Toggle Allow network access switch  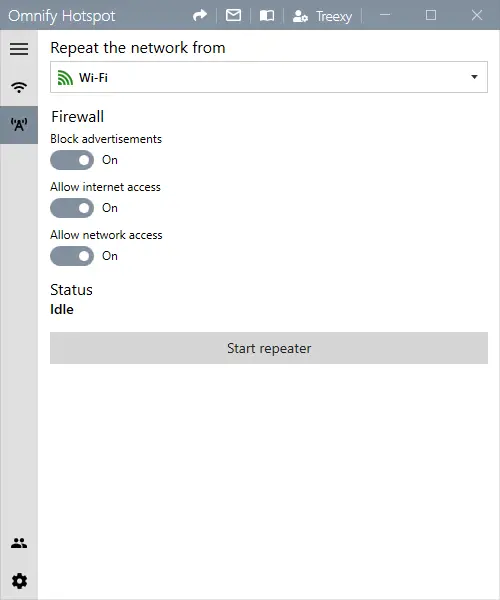click(x=72, y=256)
